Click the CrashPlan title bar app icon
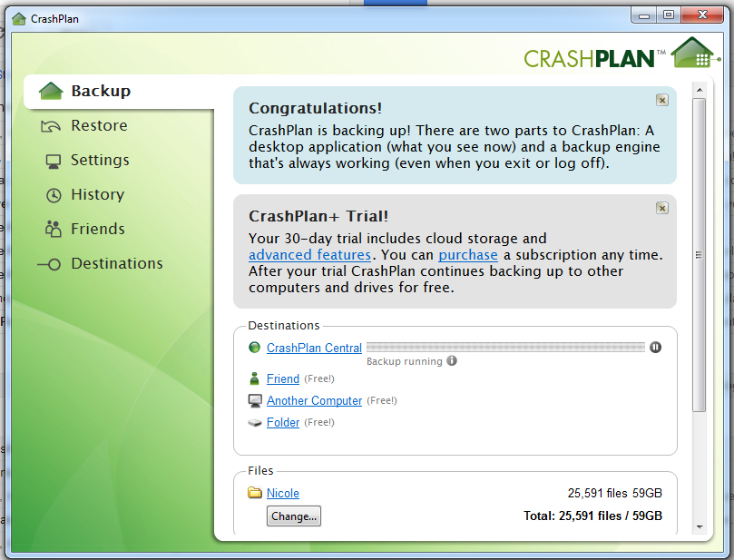This screenshot has height=560, width=734. tap(19, 19)
